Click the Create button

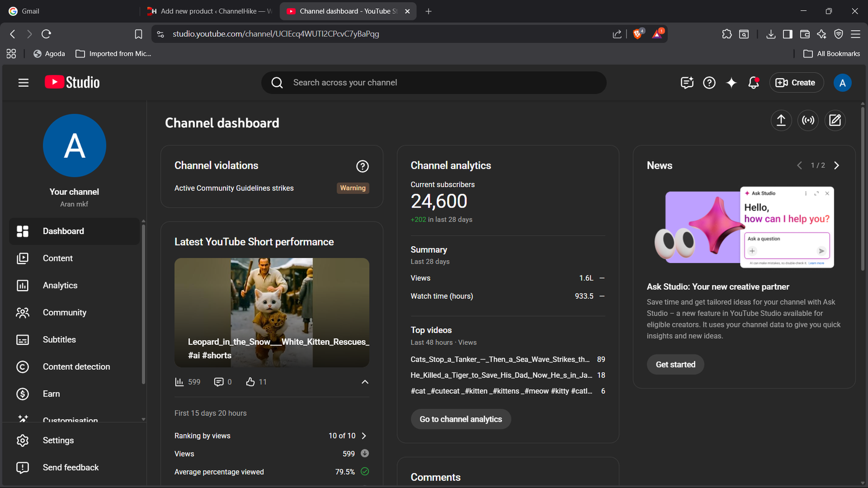pos(796,82)
